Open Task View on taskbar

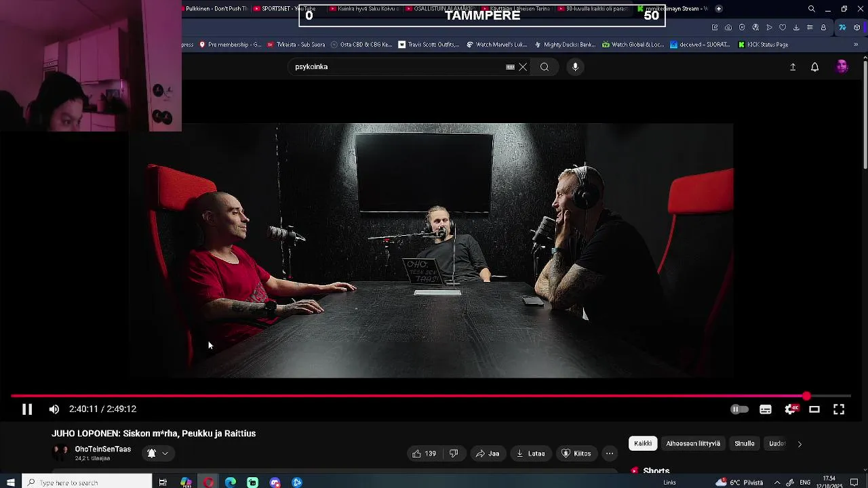click(163, 483)
